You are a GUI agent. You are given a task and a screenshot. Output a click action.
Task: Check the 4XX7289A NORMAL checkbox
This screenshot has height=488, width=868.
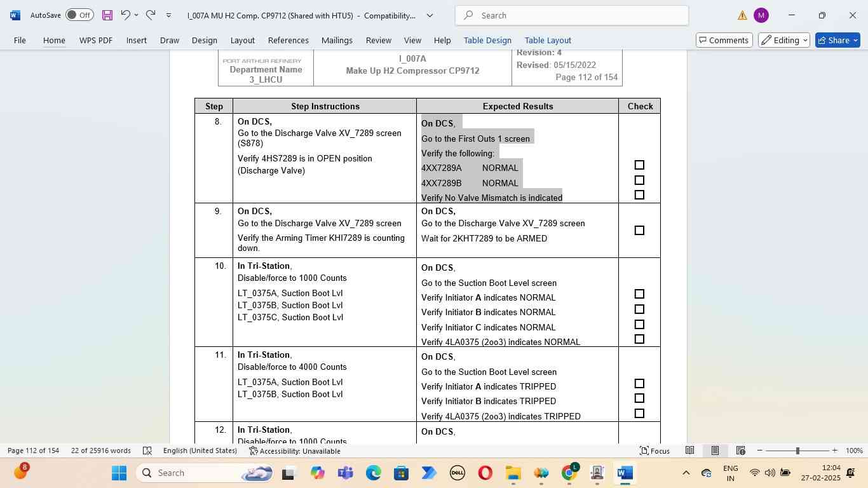(x=639, y=165)
